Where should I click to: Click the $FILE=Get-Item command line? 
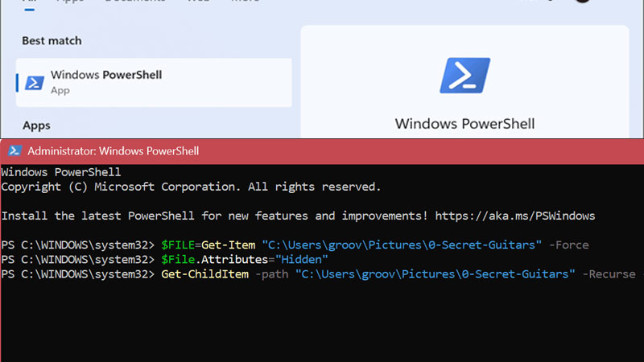[x=295, y=245]
